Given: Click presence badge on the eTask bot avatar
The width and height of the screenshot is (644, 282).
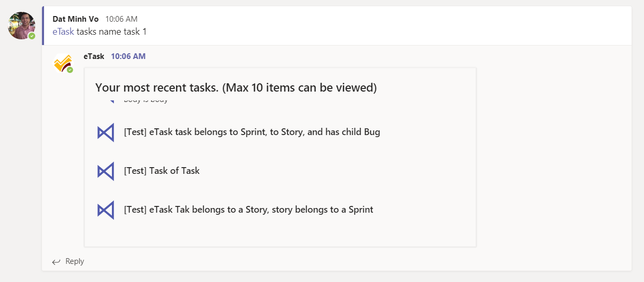Looking at the screenshot, I should pyautogui.click(x=70, y=70).
